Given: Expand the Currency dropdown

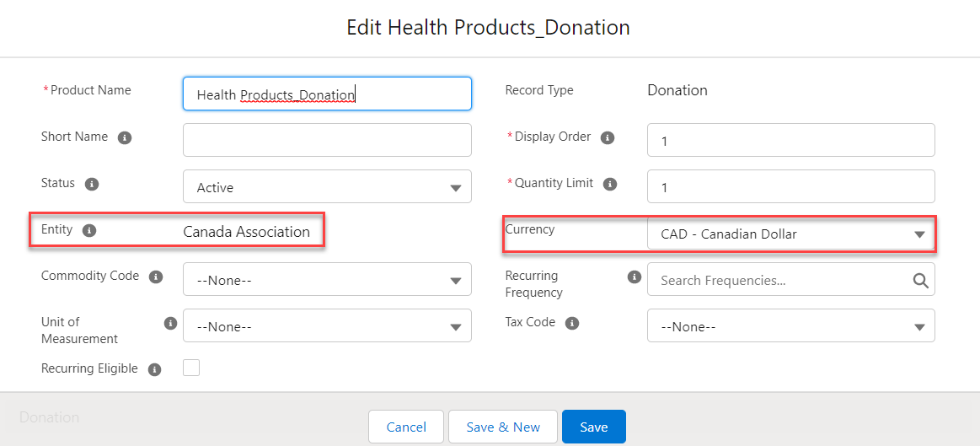Looking at the screenshot, I should click(x=790, y=234).
